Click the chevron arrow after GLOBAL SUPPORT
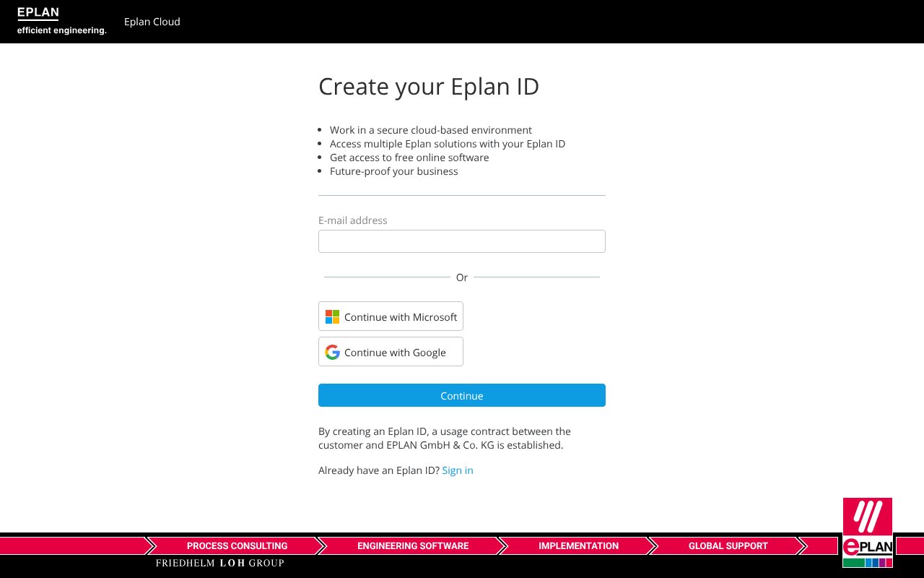Image resolution: width=924 pixels, height=578 pixels. pos(803,545)
